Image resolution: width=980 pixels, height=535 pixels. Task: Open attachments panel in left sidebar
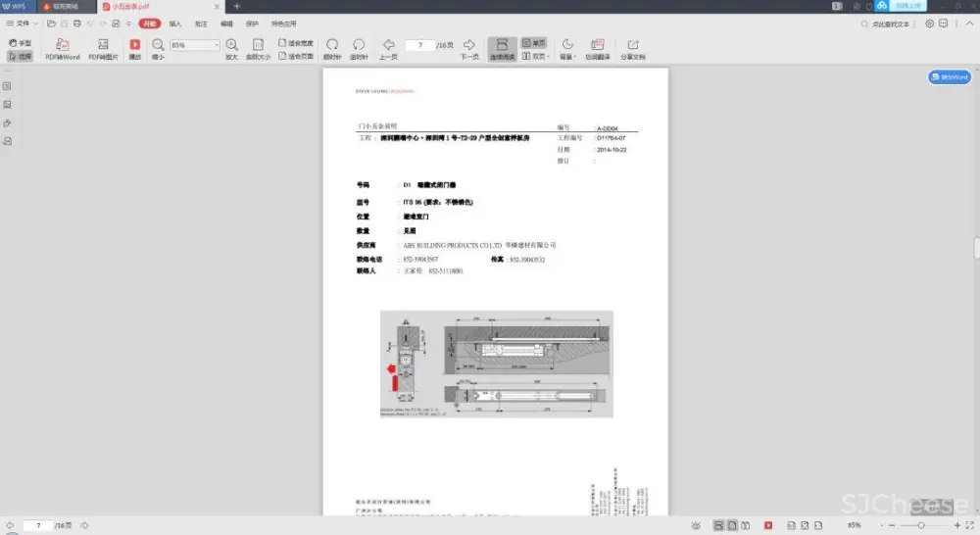[x=8, y=123]
